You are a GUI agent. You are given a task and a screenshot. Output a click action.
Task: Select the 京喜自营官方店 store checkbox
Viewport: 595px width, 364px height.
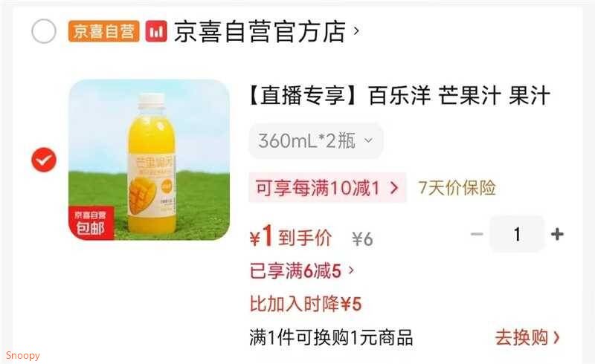(x=44, y=31)
